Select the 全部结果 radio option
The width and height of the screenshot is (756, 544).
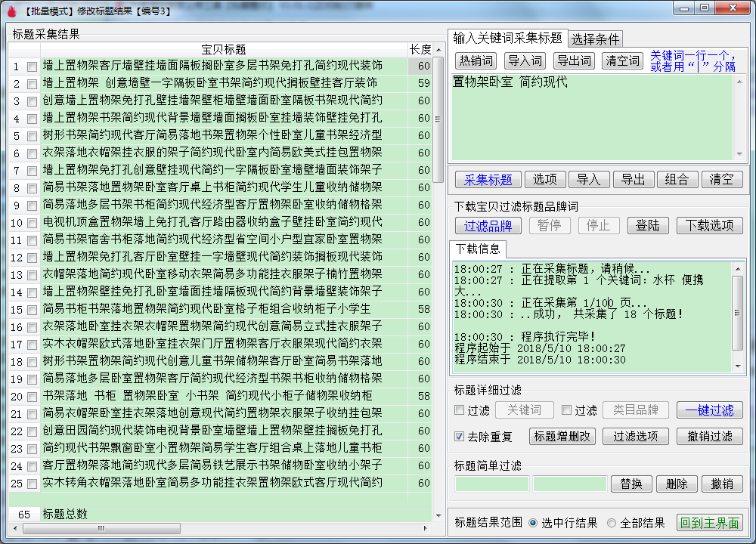[612, 523]
